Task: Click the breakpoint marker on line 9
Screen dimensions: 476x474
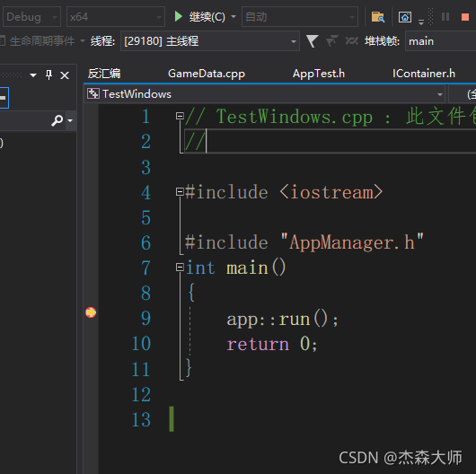Action: [91, 312]
